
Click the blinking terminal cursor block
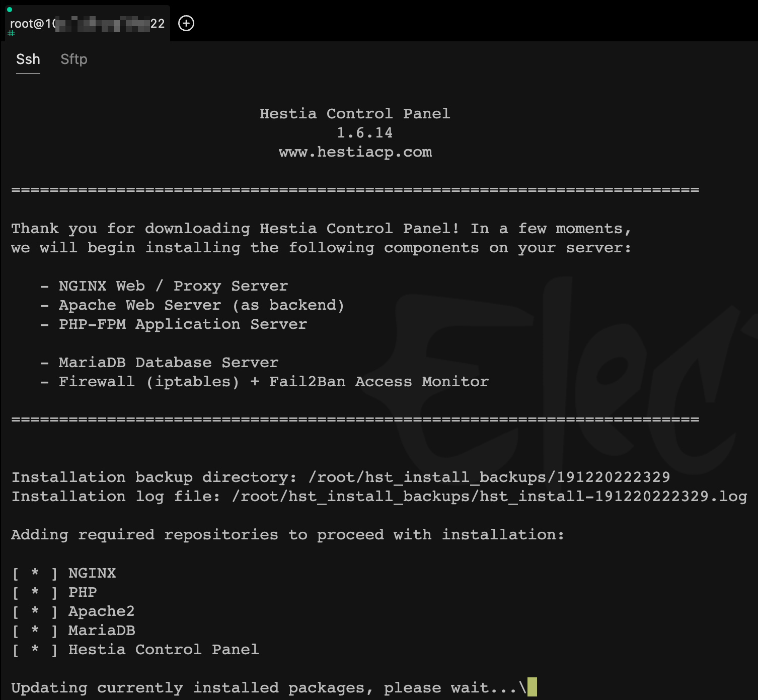click(x=532, y=687)
